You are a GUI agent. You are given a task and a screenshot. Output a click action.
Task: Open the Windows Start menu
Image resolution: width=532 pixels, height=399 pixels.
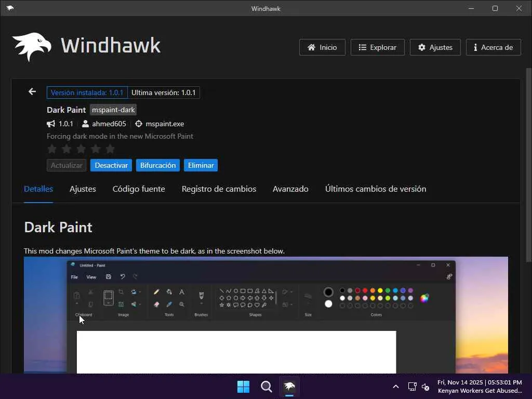click(243, 387)
